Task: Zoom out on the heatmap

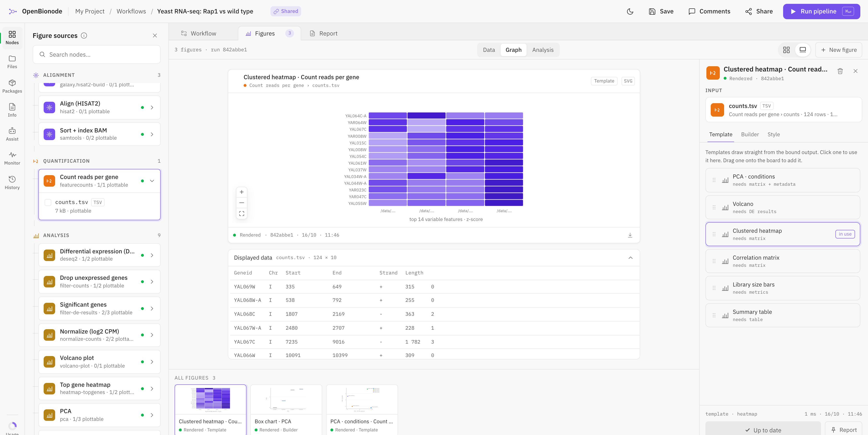Action: click(x=242, y=203)
